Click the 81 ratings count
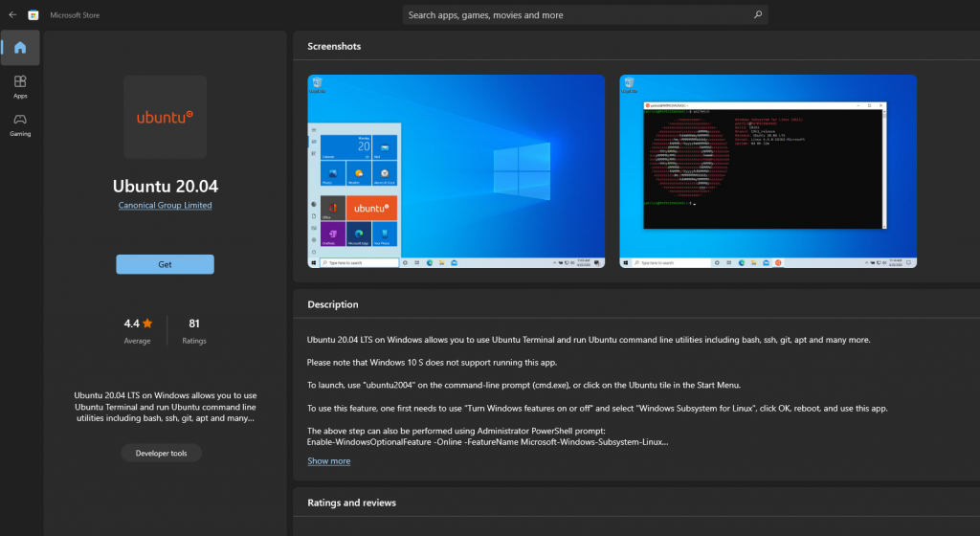This screenshot has width=980, height=536. pos(194,324)
